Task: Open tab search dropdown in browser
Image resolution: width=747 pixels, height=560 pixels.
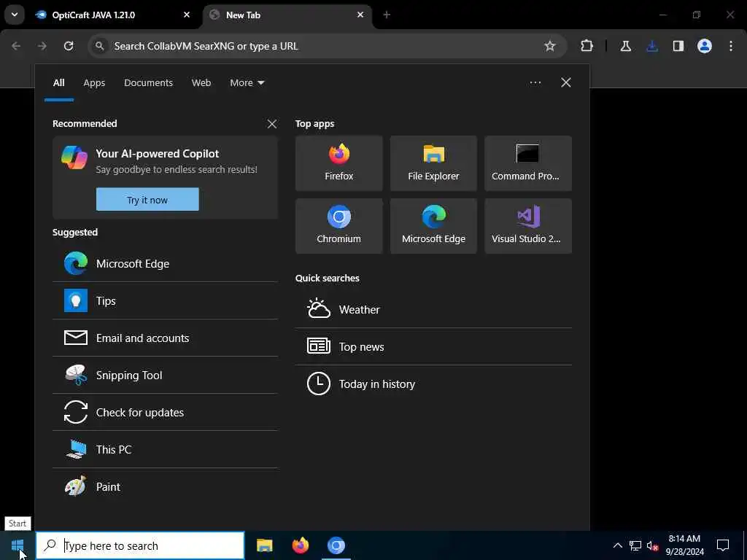Action: (15, 15)
